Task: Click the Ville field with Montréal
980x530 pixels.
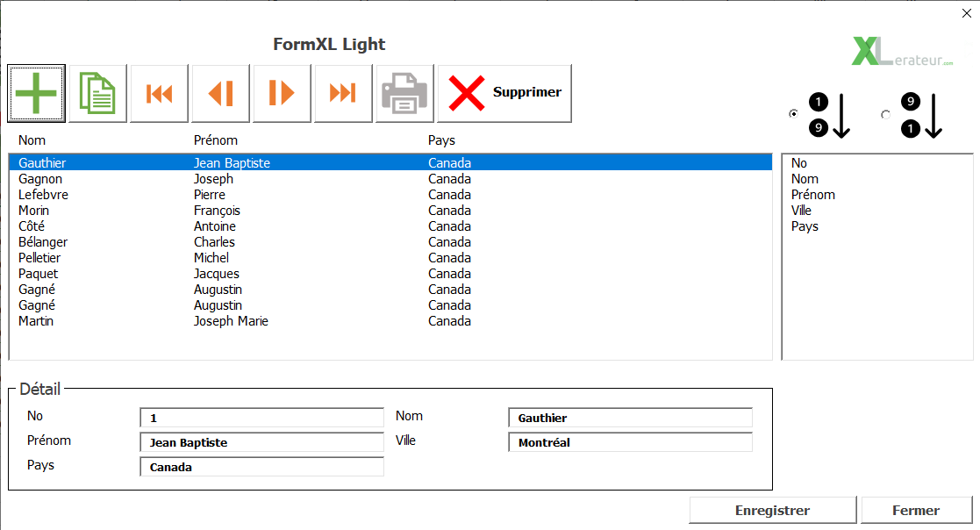Action: (630, 442)
